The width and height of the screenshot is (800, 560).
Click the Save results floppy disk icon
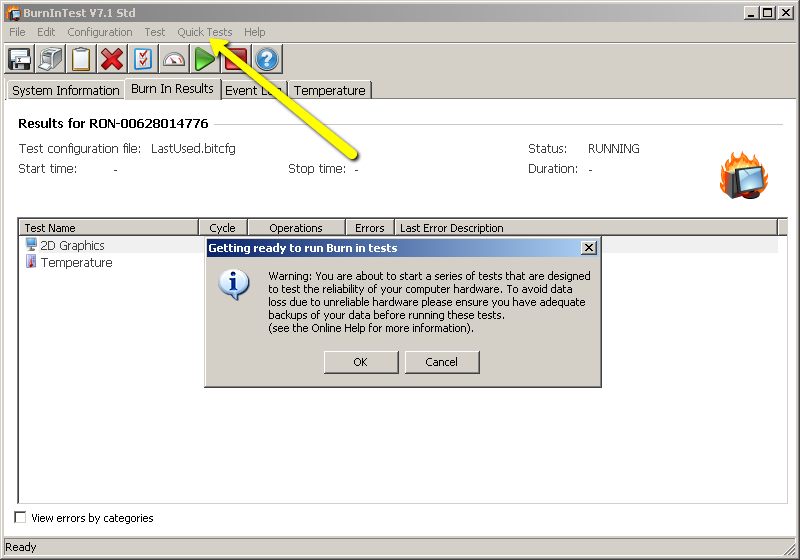(x=19, y=59)
